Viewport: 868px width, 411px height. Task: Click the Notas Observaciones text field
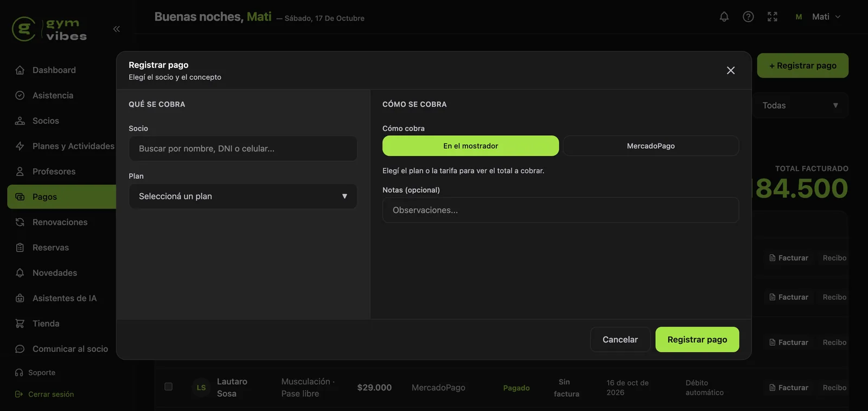tap(560, 210)
